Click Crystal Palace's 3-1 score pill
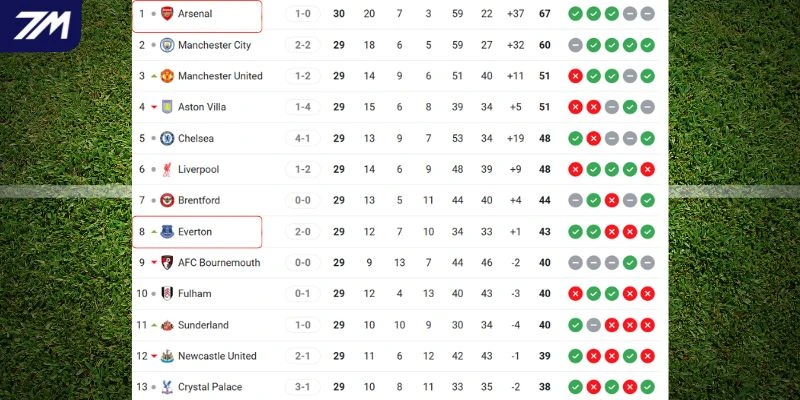Screen dimensions: 800x400 coord(302,387)
